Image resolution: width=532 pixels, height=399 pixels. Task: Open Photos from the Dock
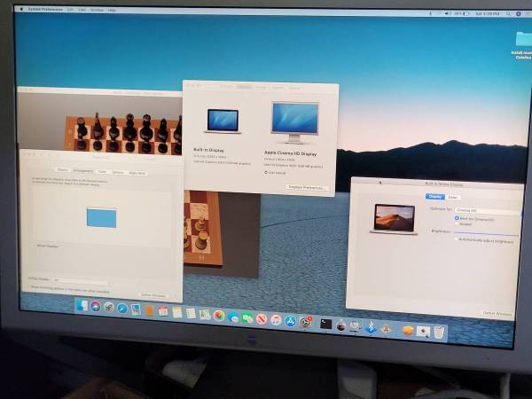pyautogui.click(x=219, y=316)
